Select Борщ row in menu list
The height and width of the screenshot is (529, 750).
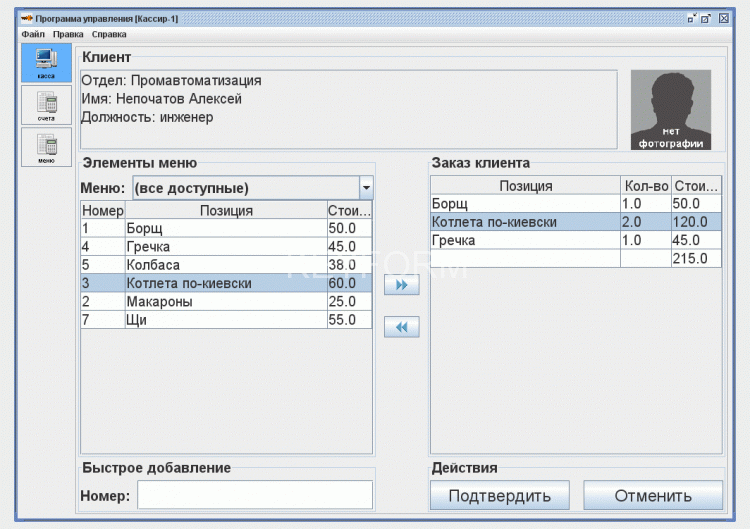click(x=226, y=228)
